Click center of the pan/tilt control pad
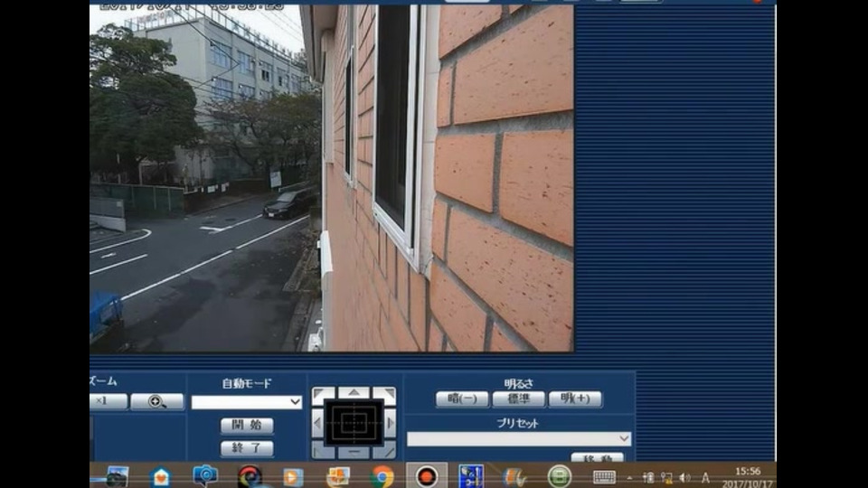Screen dimensions: 868x488 click(x=354, y=423)
